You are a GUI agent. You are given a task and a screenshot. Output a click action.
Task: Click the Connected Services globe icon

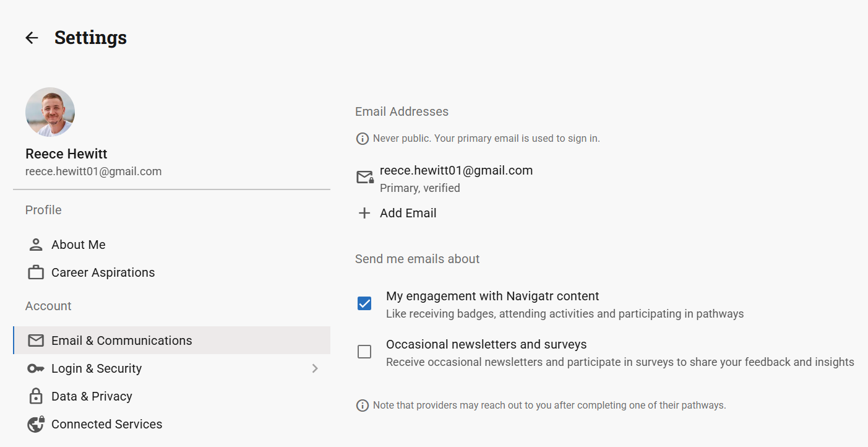(x=36, y=424)
